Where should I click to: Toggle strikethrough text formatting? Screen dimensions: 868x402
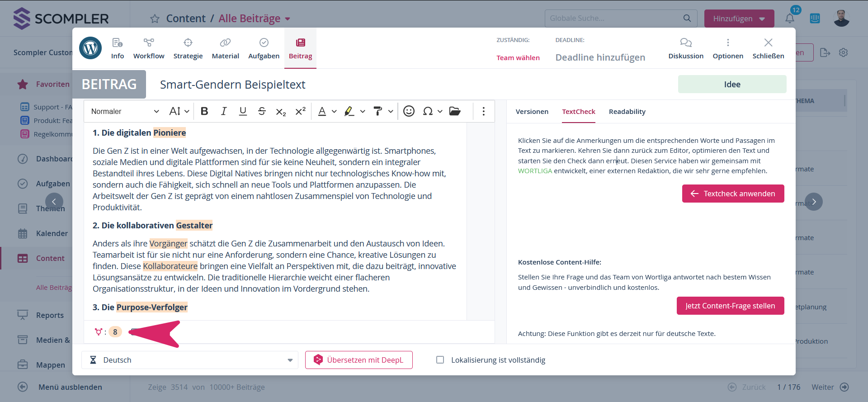[262, 111]
